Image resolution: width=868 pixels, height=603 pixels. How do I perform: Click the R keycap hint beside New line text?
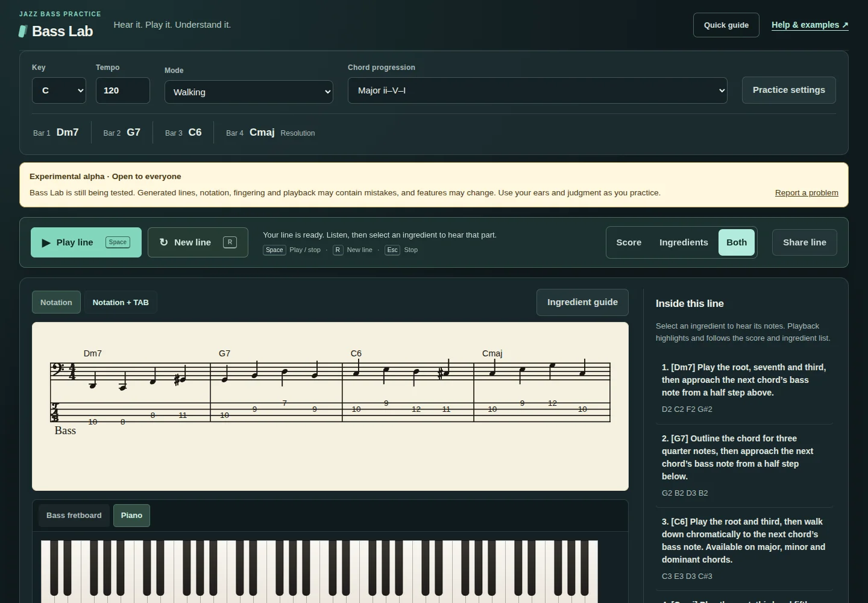pyautogui.click(x=338, y=250)
